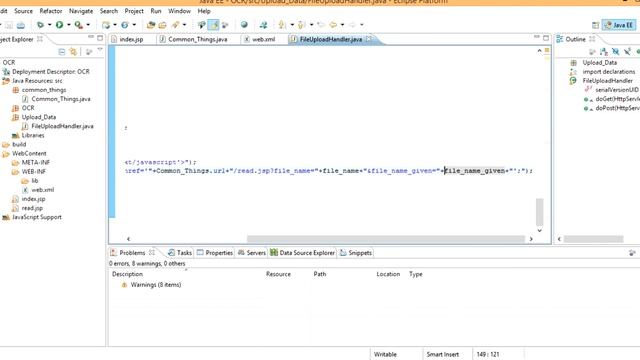
Task: Open the Project menu
Action: [x=134, y=11]
